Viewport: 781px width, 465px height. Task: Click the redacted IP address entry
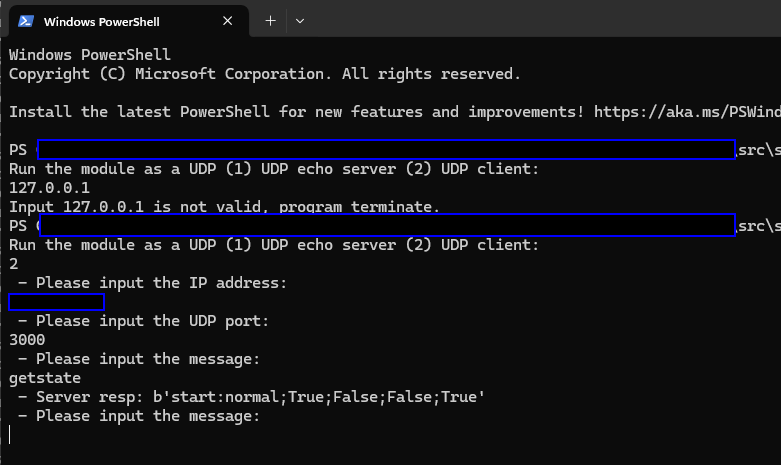(x=56, y=302)
